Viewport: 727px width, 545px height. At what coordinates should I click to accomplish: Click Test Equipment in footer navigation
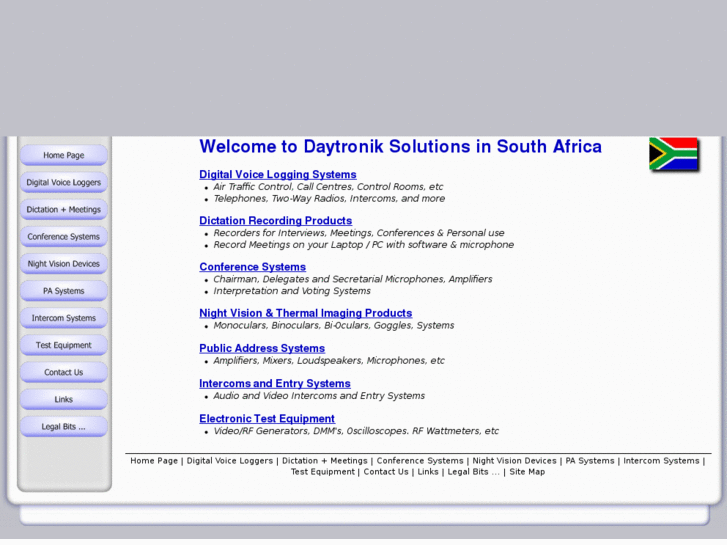pyautogui.click(x=323, y=472)
